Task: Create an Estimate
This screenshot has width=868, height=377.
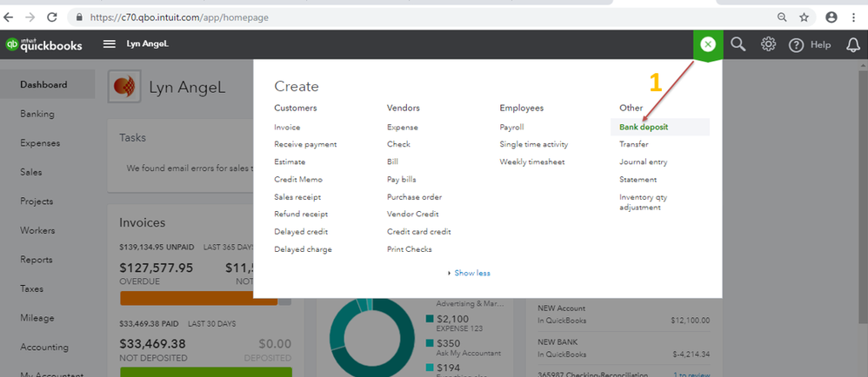Action: 290,162
